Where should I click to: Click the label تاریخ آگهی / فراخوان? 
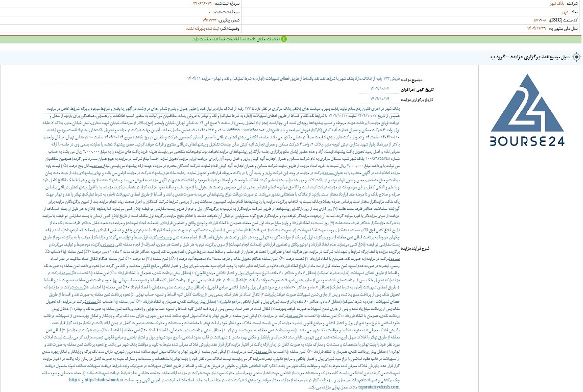coord(417,90)
